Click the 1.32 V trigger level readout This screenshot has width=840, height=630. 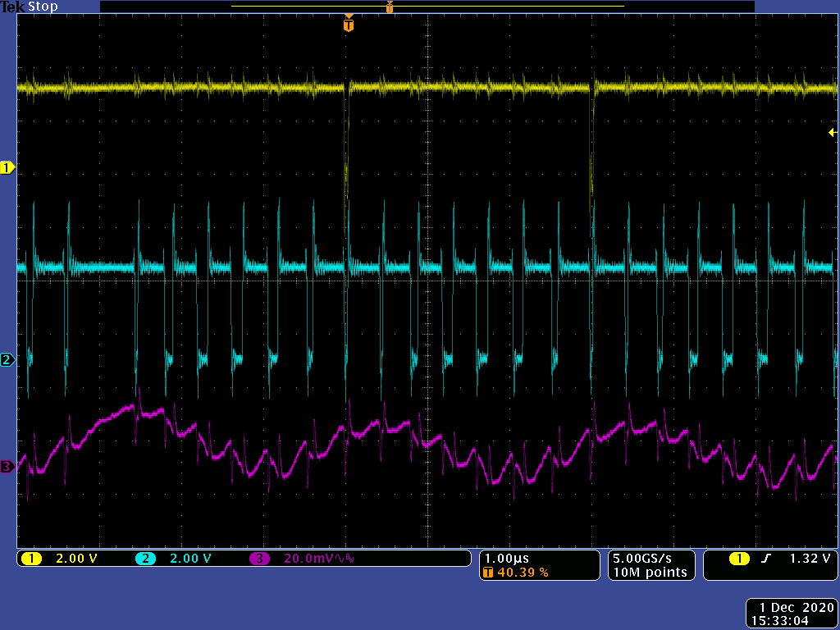point(810,558)
